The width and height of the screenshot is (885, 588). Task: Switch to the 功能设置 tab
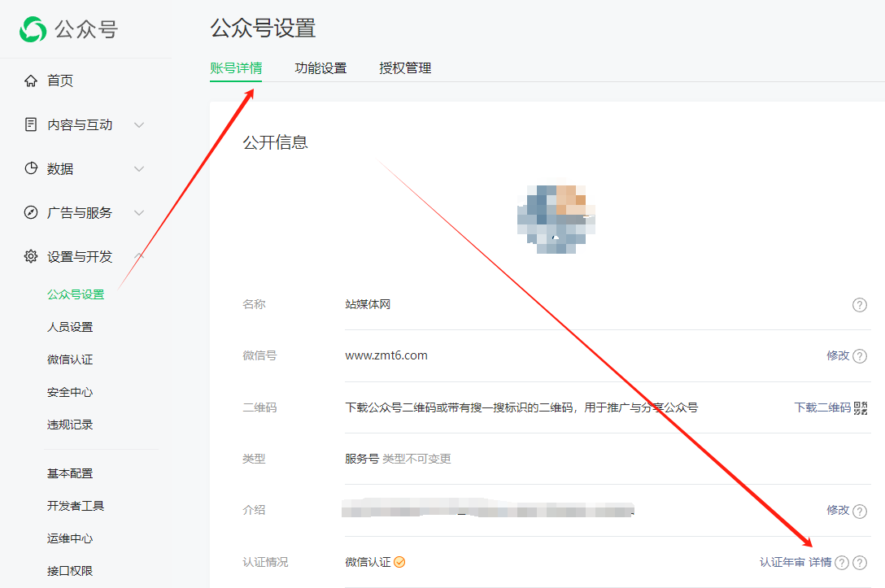point(320,68)
